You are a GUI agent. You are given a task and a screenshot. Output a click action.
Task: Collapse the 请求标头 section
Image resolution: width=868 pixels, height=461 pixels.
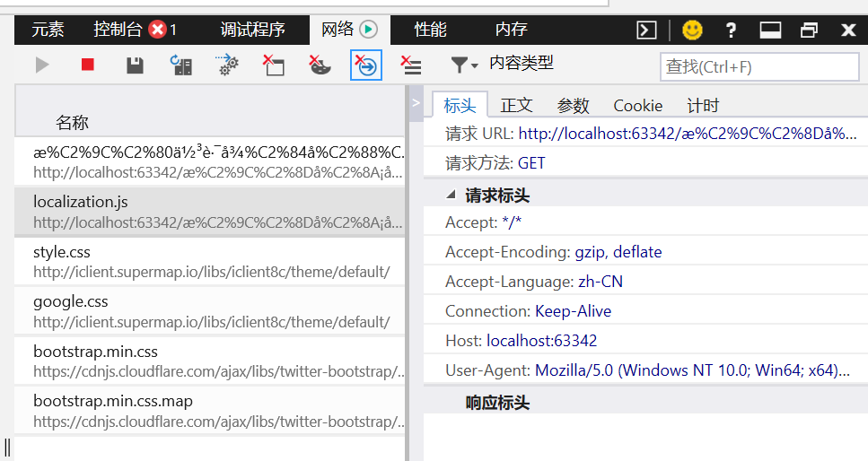(452, 195)
